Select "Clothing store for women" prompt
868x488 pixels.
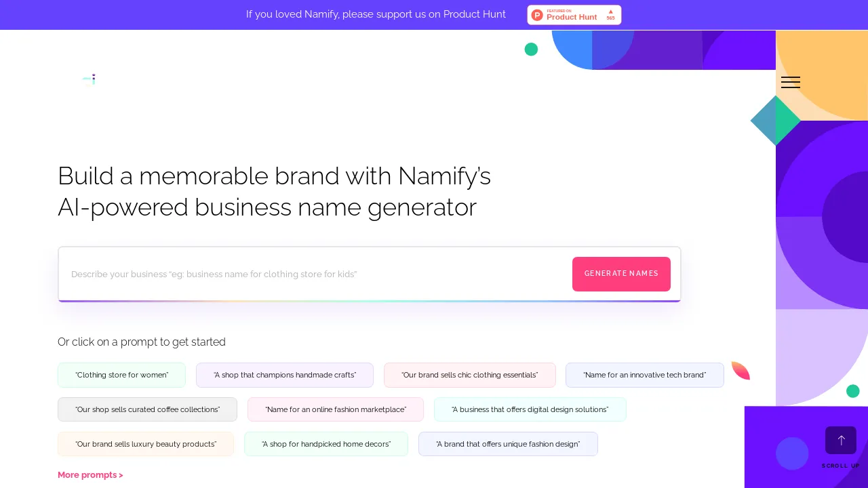tap(122, 375)
